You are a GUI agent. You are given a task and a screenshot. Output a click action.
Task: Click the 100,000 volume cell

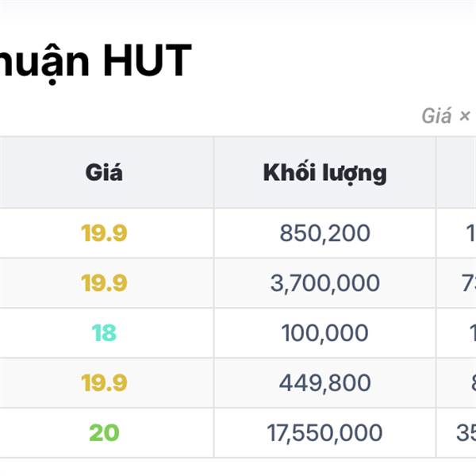click(x=324, y=332)
